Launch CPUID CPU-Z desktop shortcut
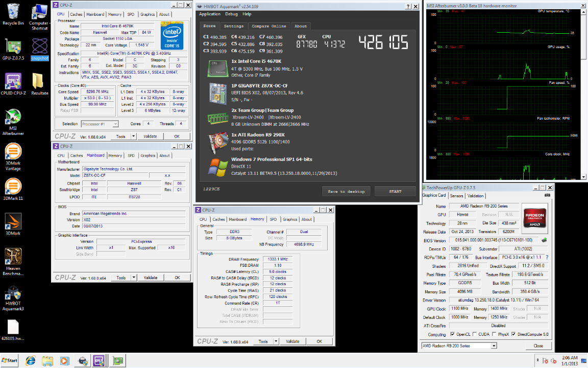This screenshot has height=368, width=588. pos(13,84)
